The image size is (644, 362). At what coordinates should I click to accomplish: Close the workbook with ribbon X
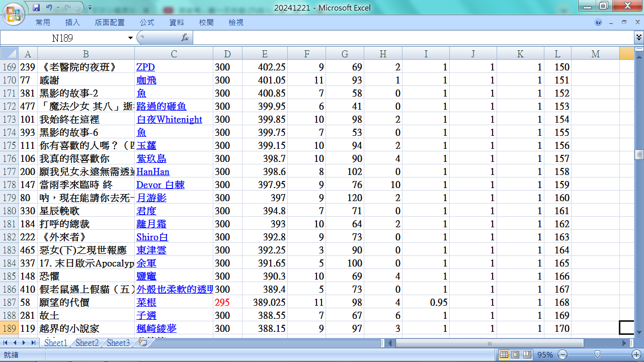(636, 22)
